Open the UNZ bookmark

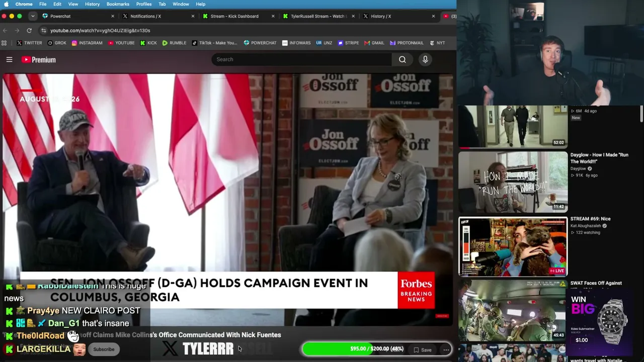324,43
